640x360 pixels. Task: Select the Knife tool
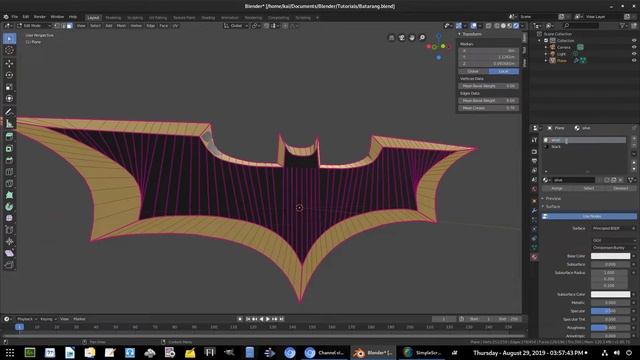pos(9,183)
